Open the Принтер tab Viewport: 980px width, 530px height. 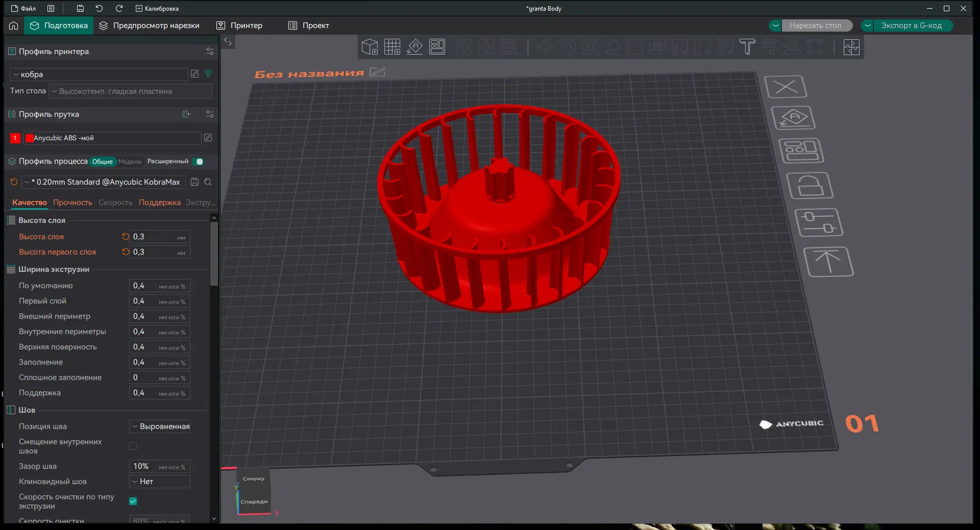pyautogui.click(x=239, y=25)
